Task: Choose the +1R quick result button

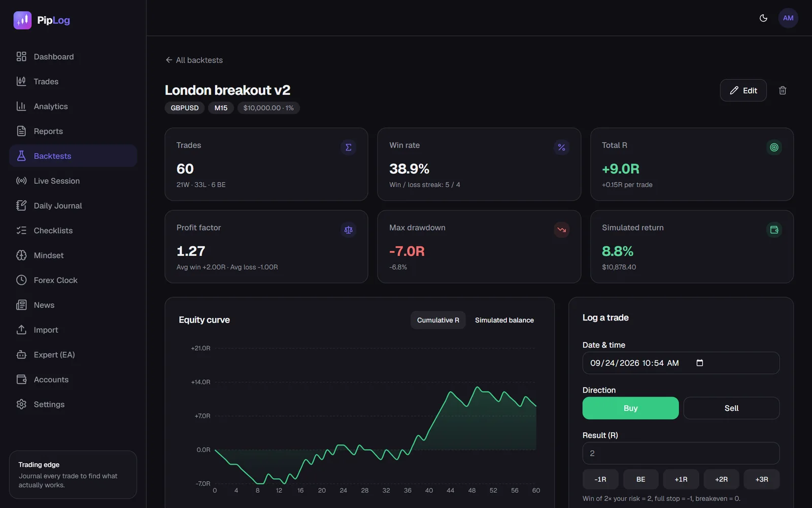Action: (681, 479)
